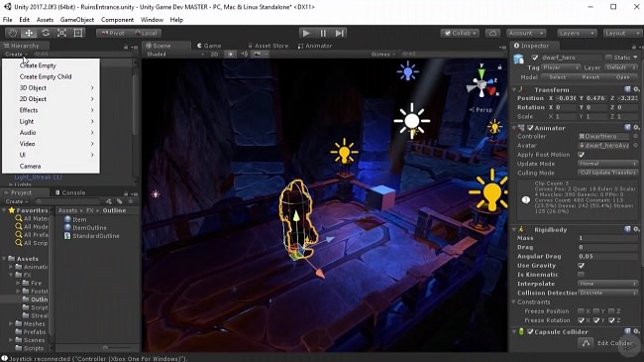
Task: Select the Rotate tool in toolbar
Action: 46,33
